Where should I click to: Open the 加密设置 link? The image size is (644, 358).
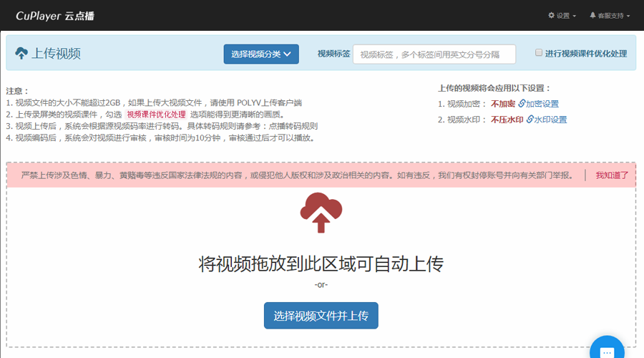[542, 104]
